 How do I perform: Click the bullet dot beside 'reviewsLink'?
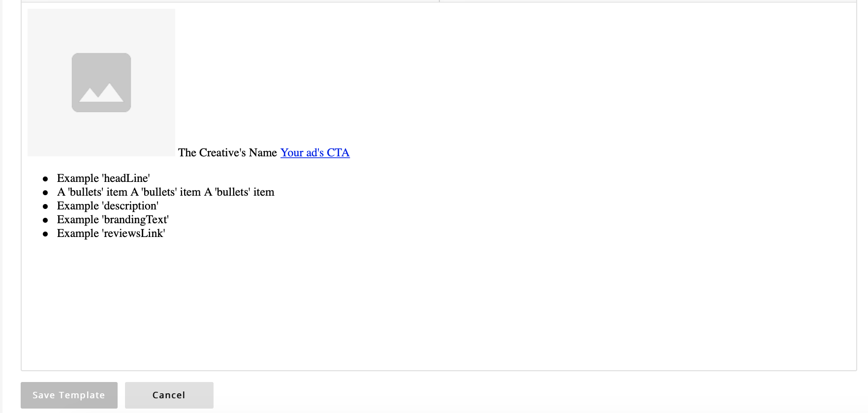(x=45, y=234)
